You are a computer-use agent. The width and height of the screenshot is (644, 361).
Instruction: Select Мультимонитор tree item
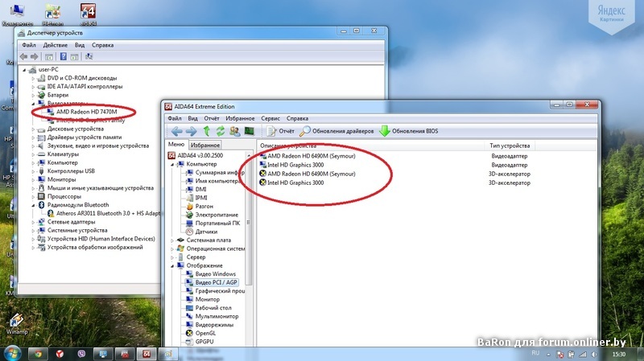pyautogui.click(x=212, y=316)
